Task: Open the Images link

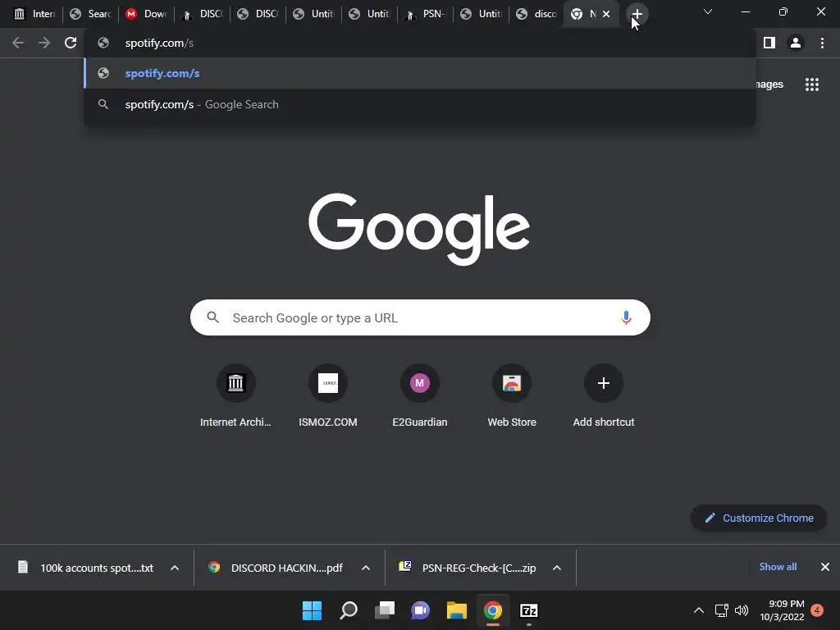Action: coord(769,84)
